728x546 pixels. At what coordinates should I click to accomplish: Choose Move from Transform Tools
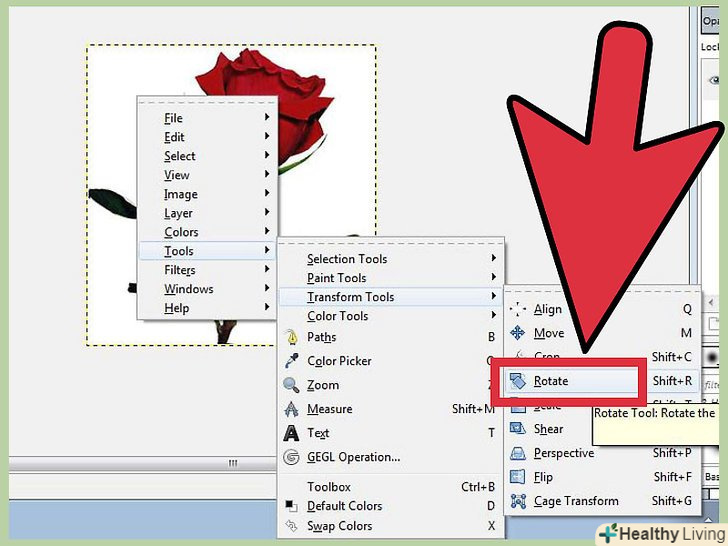click(x=602, y=333)
